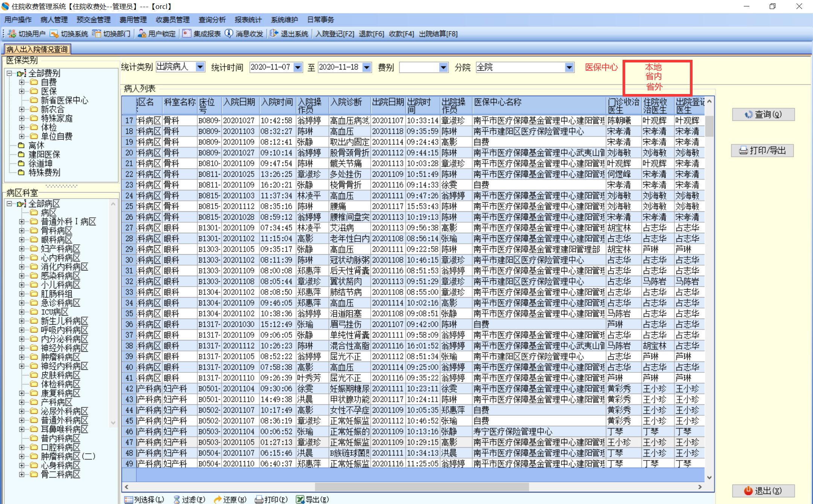The image size is (813, 504).
Task: Click the 还原 restore icon at bottom
Action: pyautogui.click(x=218, y=499)
